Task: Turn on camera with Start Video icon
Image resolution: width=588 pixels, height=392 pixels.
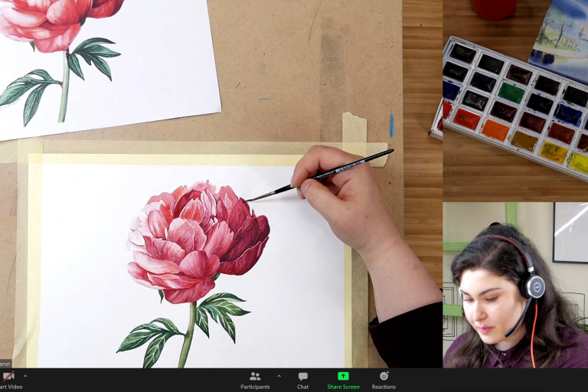Action: (x=8, y=377)
